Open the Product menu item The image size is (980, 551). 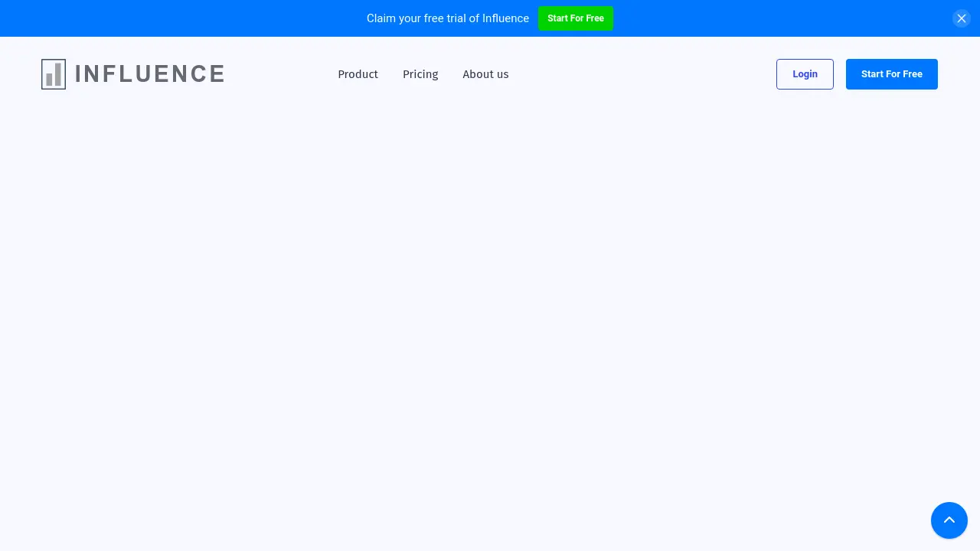point(358,74)
